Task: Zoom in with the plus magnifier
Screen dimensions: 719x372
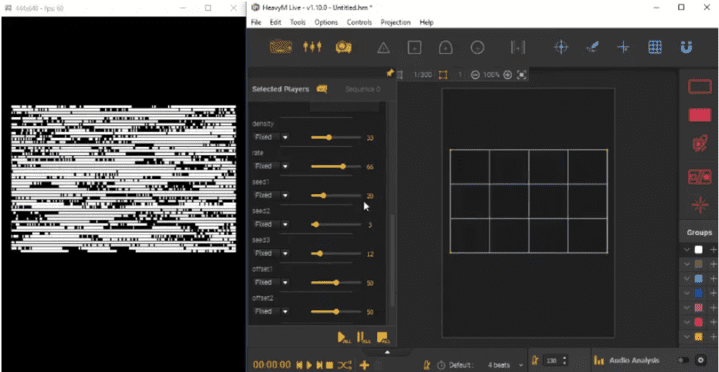Action: pyautogui.click(x=507, y=75)
